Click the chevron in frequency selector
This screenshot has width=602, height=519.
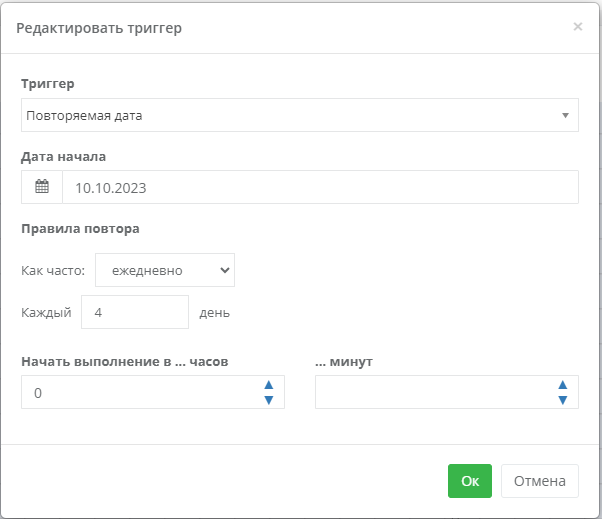click(225, 270)
